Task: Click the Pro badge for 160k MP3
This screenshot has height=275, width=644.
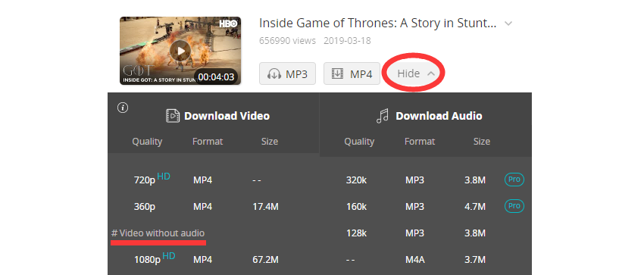Action: click(514, 205)
